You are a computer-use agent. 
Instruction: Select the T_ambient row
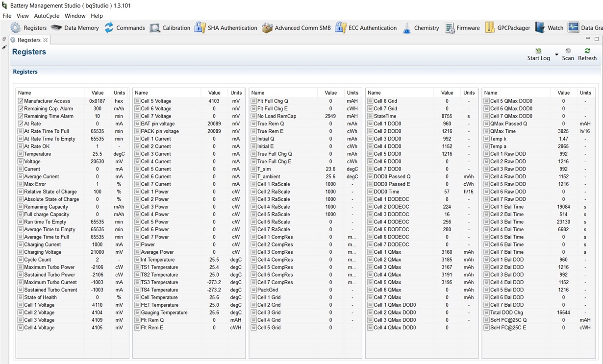(305, 176)
